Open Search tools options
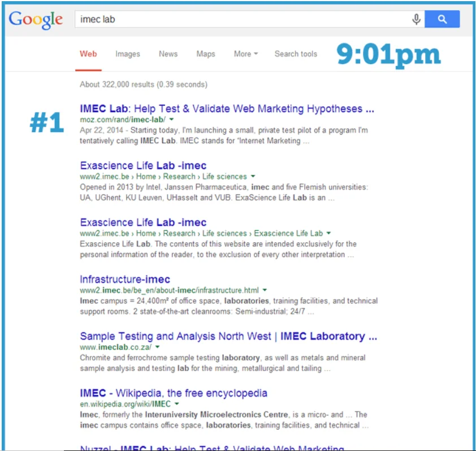The height and width of the screenshot is (451, 476). click(x=296, y=54)
